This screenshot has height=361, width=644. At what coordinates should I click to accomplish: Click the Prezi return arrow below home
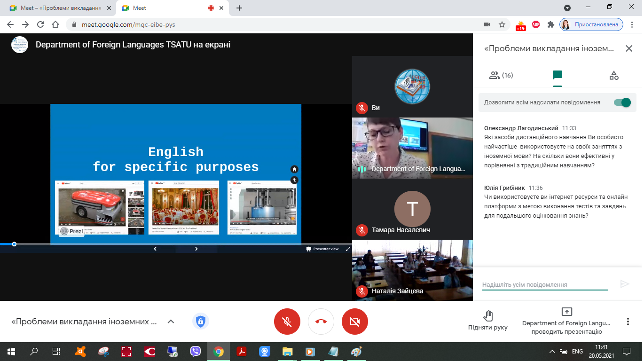294,180
